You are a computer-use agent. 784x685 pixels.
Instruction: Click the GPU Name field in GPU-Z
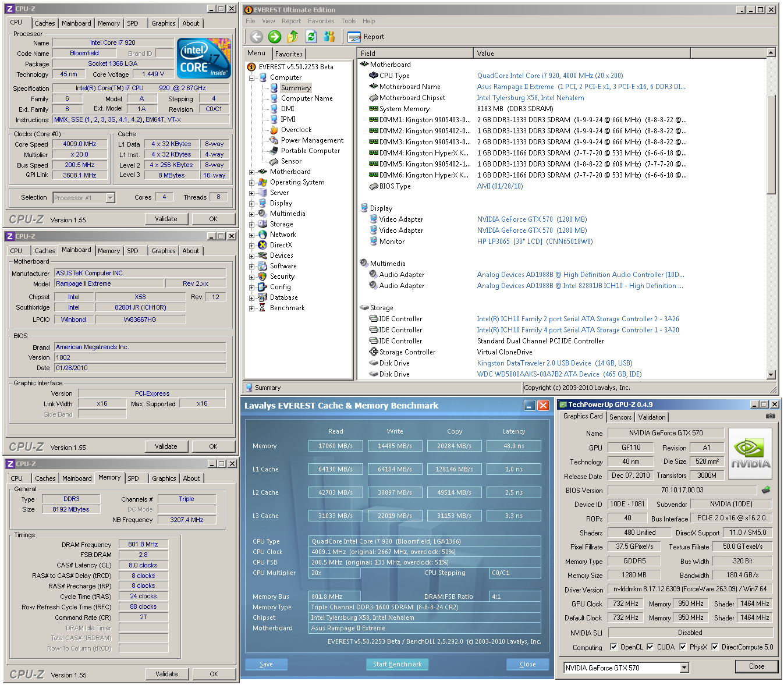click(x=666, y=433)
